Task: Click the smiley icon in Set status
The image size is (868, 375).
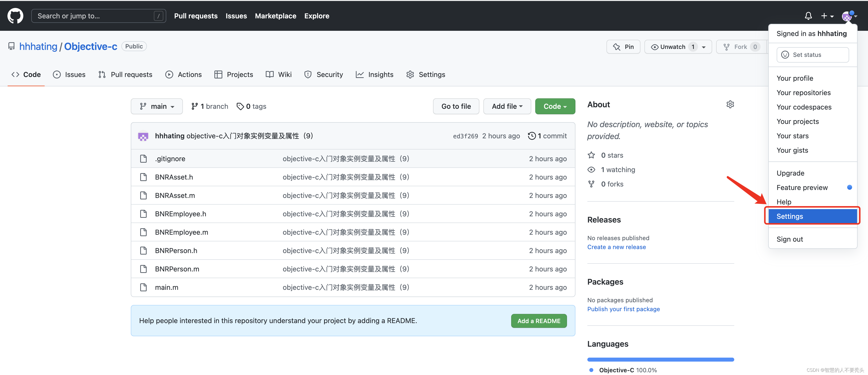Action: pos(785,55)
